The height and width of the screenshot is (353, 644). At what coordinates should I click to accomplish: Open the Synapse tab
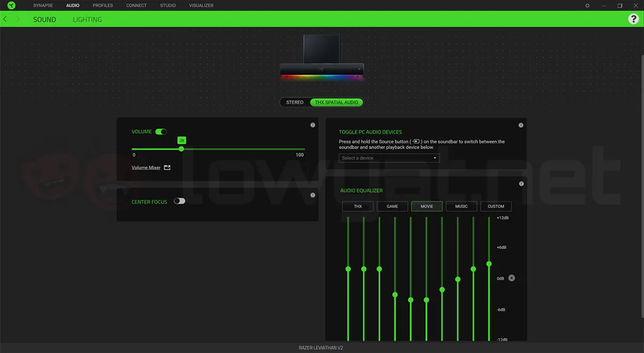43,5
